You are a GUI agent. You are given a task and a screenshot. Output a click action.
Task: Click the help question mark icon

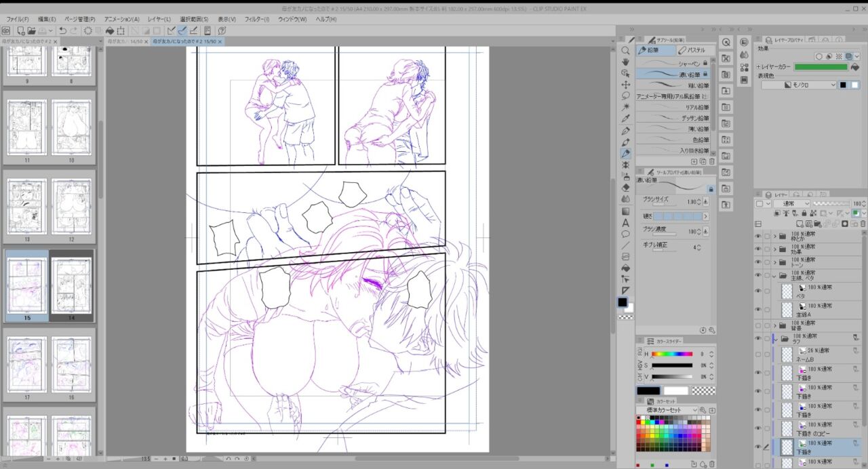point(222,30)
